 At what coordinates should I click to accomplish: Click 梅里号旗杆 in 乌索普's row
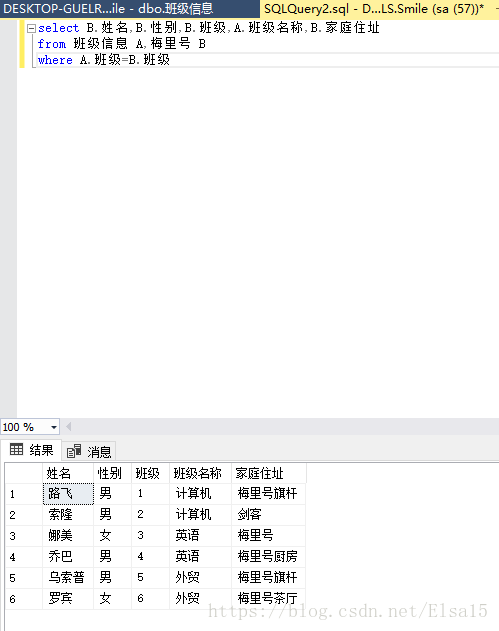click(268, 577)
